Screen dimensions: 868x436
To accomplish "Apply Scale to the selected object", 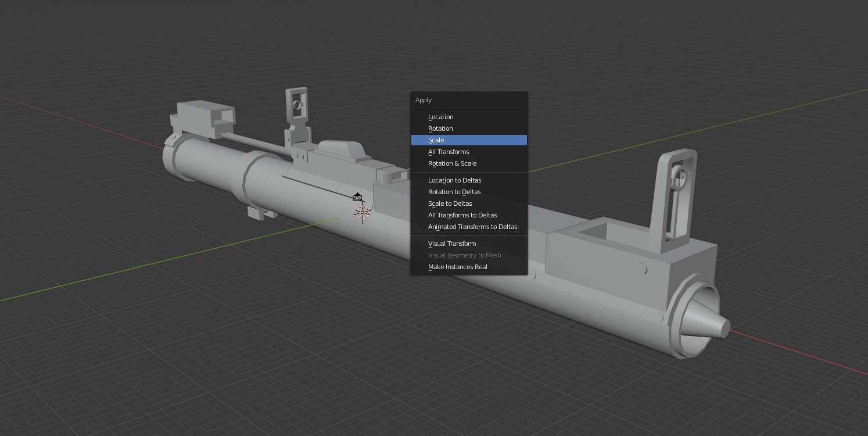I will [436, 140].
